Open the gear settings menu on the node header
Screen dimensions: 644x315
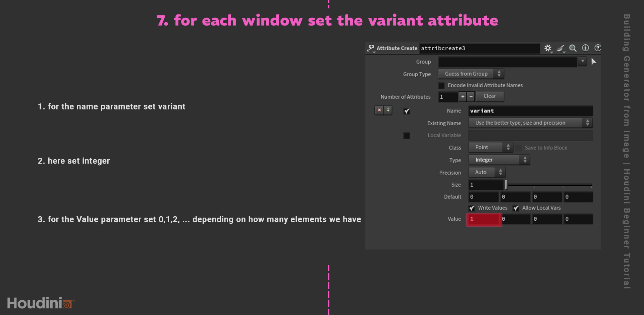coord(548,48)
